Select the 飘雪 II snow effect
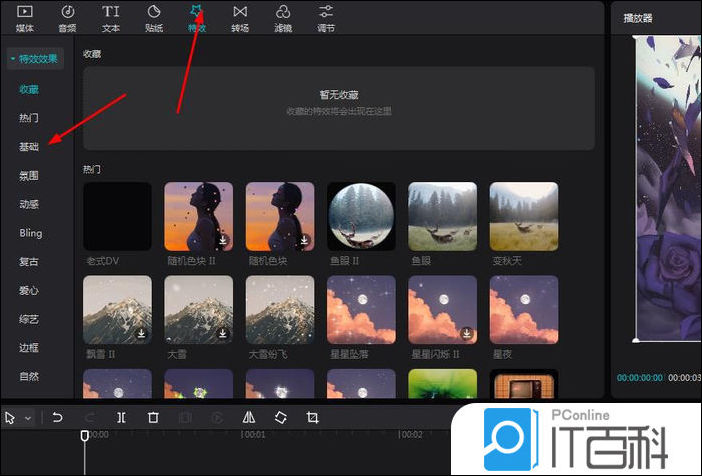The image size is (702, 476). coord(117,310)
